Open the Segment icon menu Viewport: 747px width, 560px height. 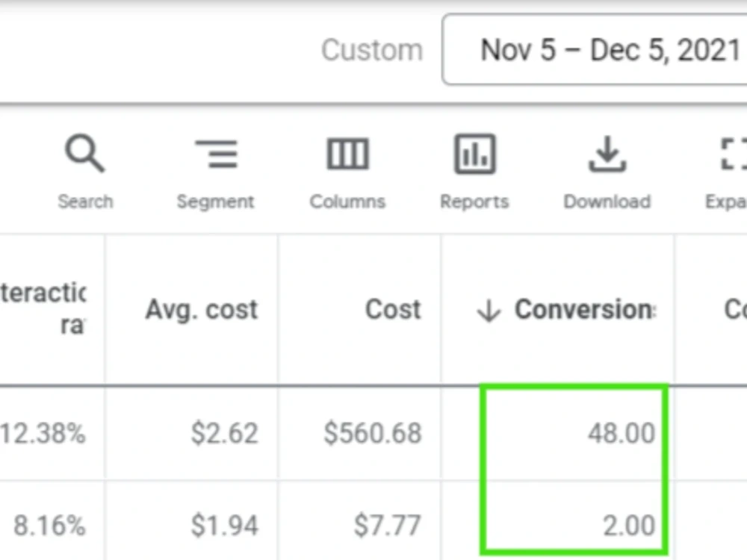click(216, 154)
